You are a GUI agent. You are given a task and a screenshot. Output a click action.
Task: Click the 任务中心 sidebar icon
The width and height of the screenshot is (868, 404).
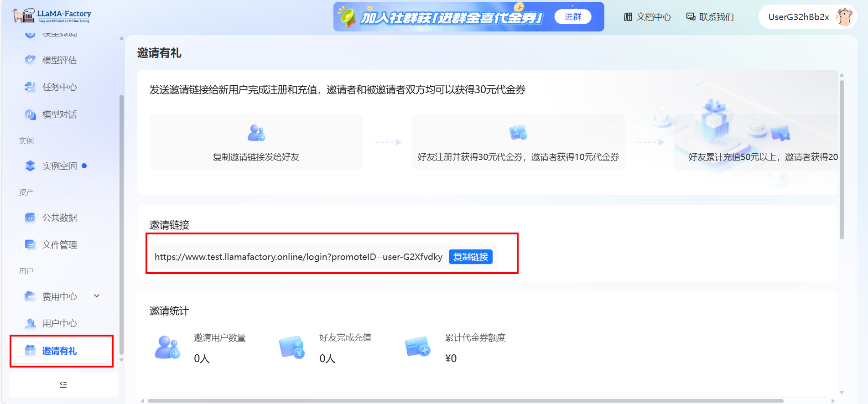[x=30, y=87]
